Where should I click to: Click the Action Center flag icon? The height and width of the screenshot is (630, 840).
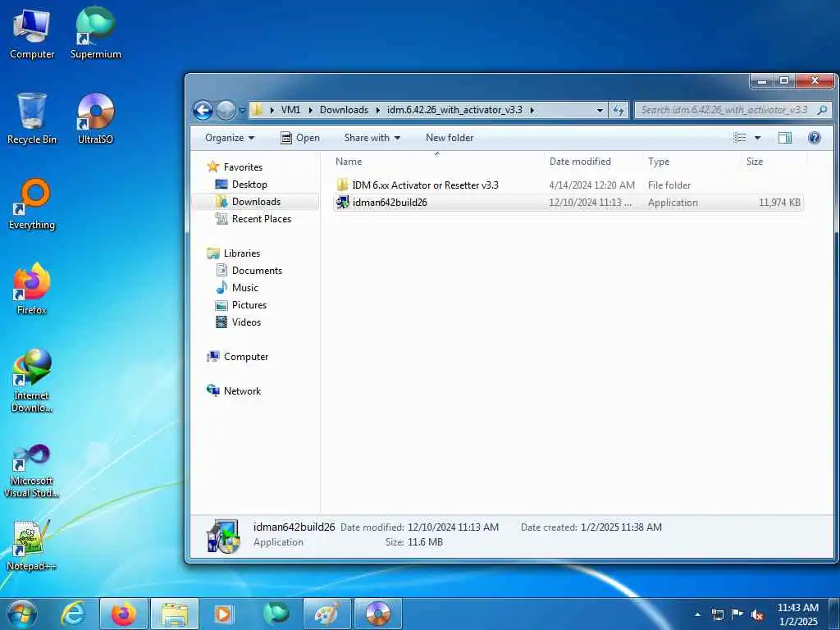pos(737,614)
